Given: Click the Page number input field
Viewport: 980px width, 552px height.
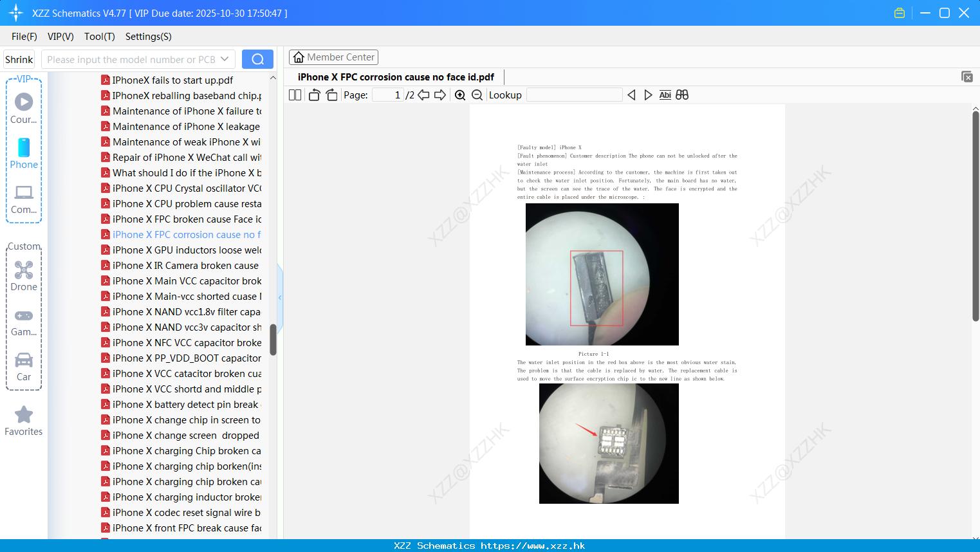Looking at the screenshot, I should click(388, 95).
